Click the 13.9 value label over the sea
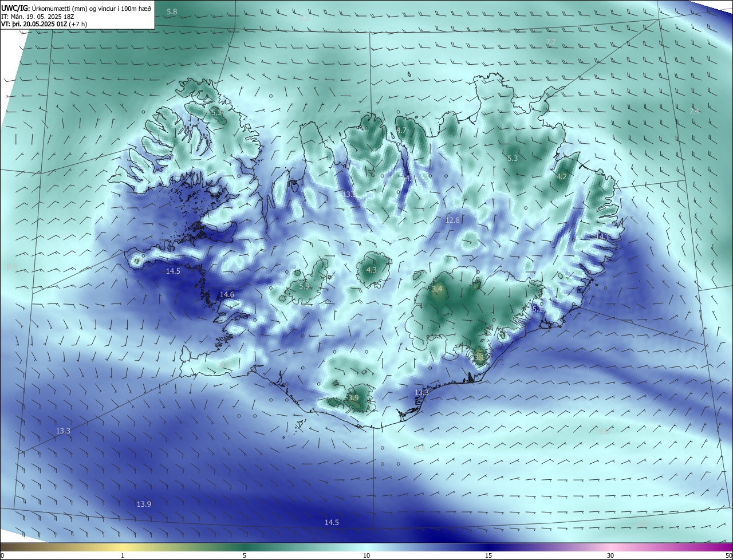Viewport: 733px width, 560px height. pyautogui.click(x=144, y=504)
